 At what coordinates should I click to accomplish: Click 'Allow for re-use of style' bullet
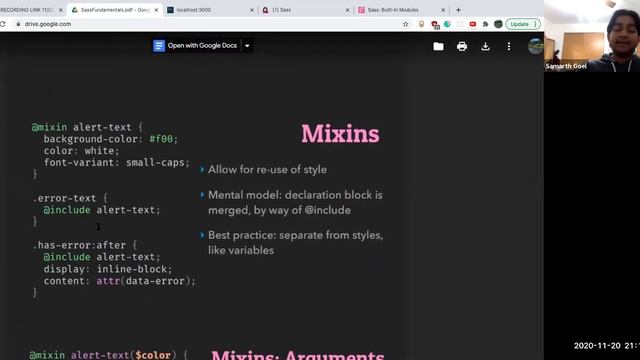point(267,170)
